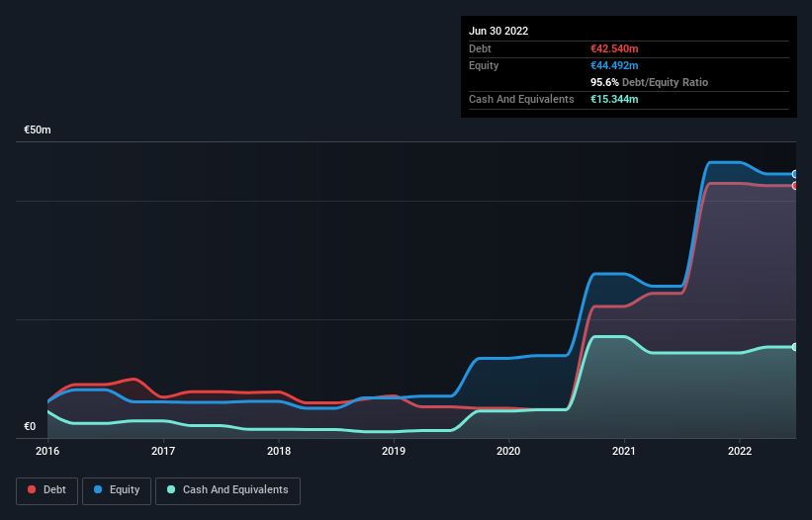Click the red Debt endpoint marker

tap(795, 186)
